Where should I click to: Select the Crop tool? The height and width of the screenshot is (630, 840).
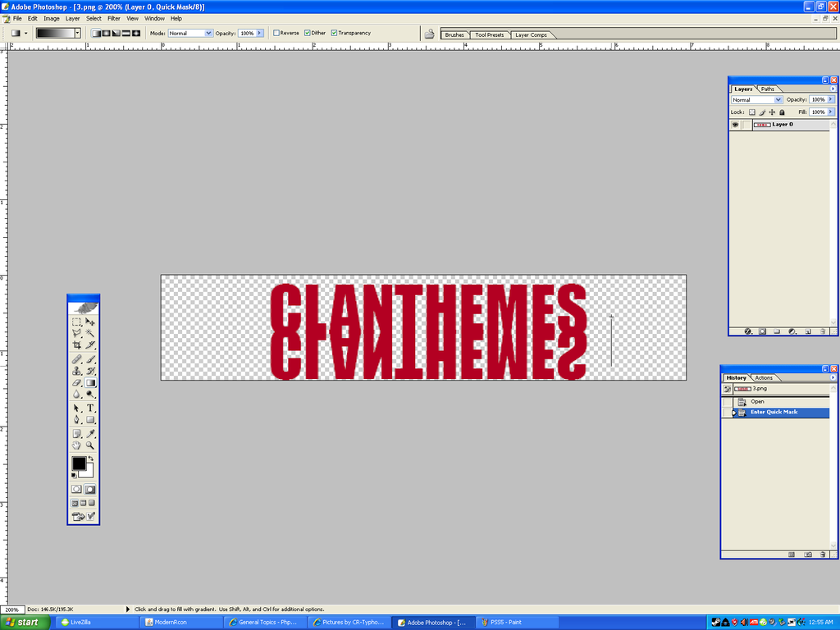[76, 345]
